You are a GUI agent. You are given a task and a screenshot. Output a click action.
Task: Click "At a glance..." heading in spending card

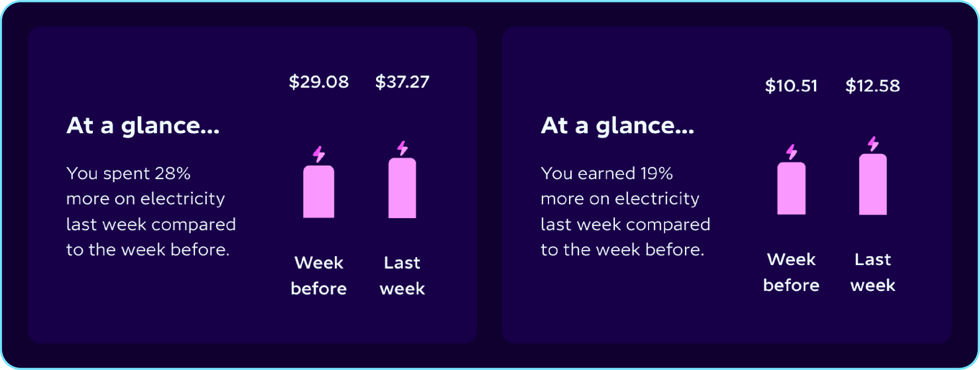coord(143,126)
